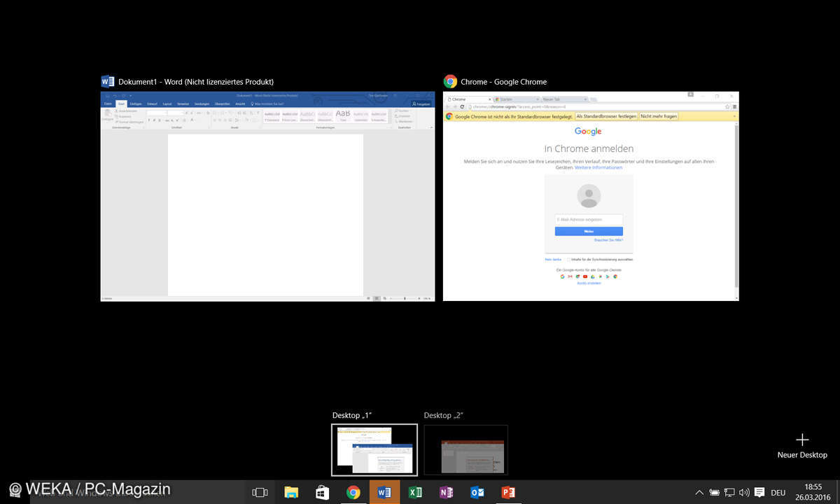840x504 pixels.
Task: Open the Action Center notification icon
Action: (x=759, y=492)
